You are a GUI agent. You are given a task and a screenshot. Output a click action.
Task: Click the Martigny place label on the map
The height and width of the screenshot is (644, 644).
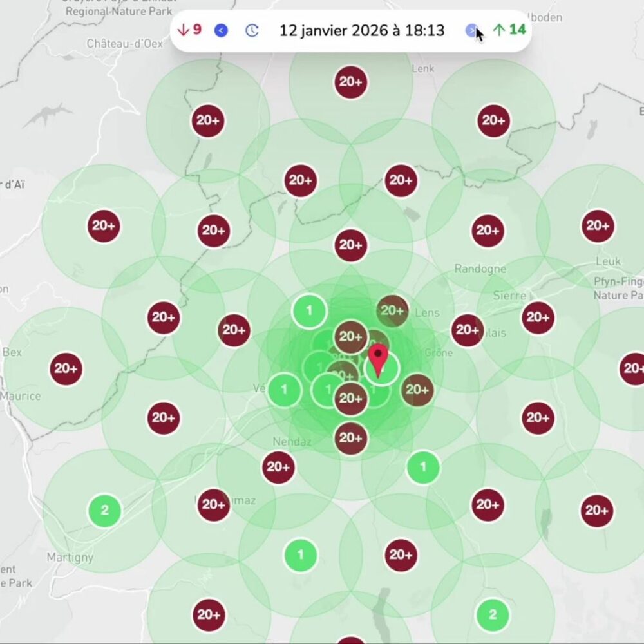[x=70, y=557]
